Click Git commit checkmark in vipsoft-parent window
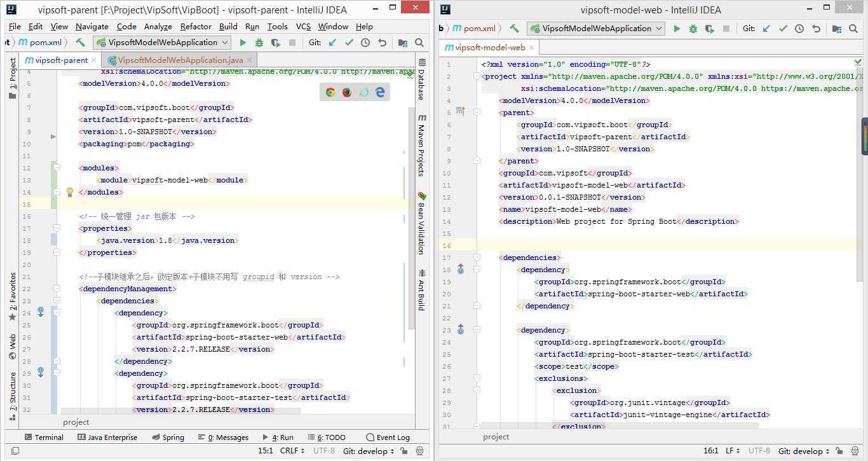The image size is (868, 461). click(349, 43)
